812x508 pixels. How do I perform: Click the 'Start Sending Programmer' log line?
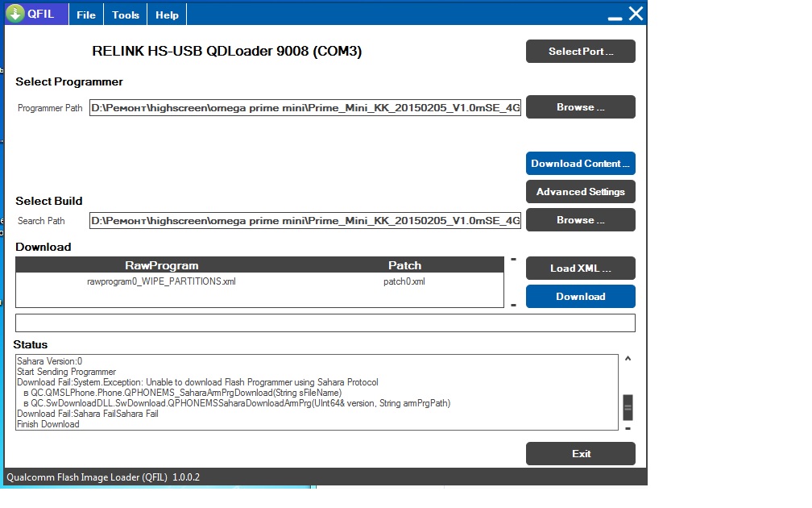coord(66,372)
